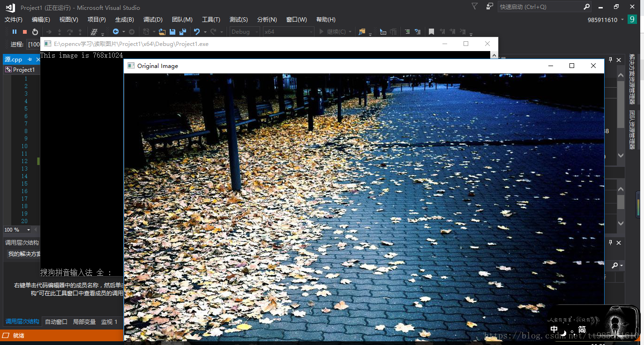The image size is (644, 345).
Task: Open the x64 platform dropdown
Action: (x=288, y=32)
